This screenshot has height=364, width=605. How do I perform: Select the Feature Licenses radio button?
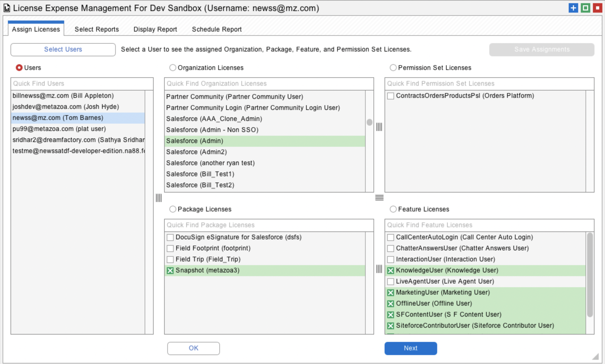393,209
